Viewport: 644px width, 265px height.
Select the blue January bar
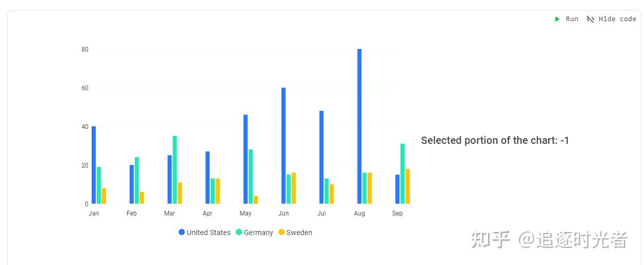[94, 165]
